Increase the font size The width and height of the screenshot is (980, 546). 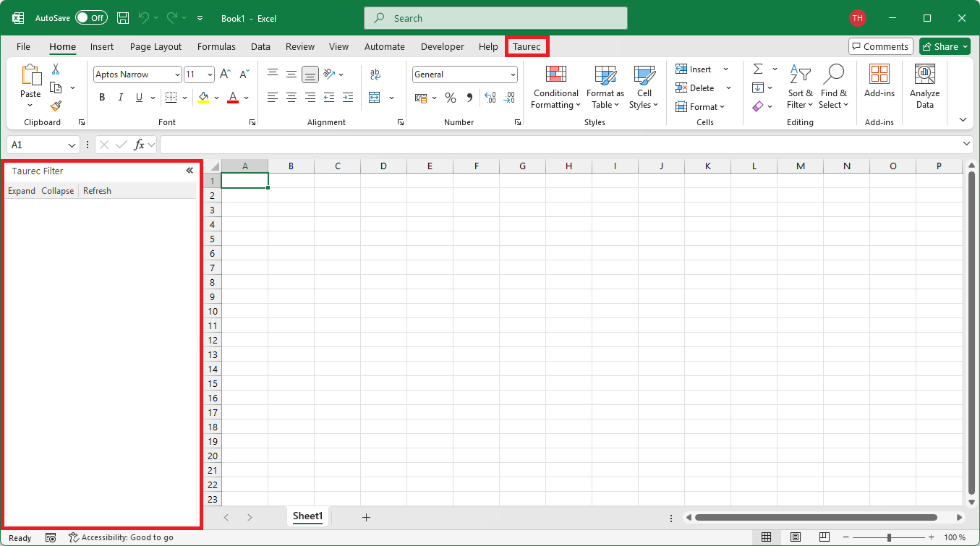coord(225,74)
